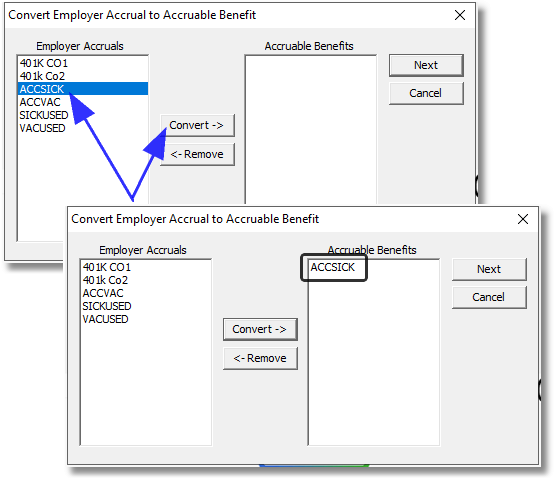This screenshot has height=481, width=555.
Task: Select ACCVAC in the back Employer Accruals list
Action: point(40,102)
